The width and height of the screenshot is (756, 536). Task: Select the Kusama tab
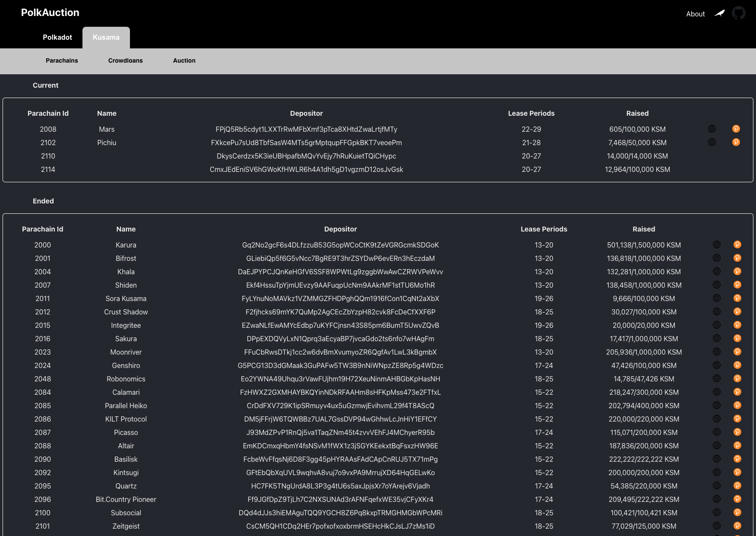click(106, 38)
